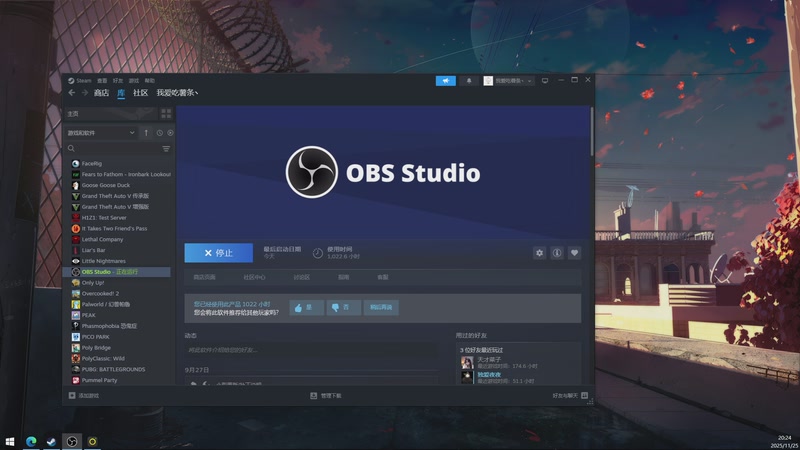The height and width of the screenshot is (450, 800).
Task: Expand the 游戏和软件 filter dropdown
Action: (x=101, y=133)
